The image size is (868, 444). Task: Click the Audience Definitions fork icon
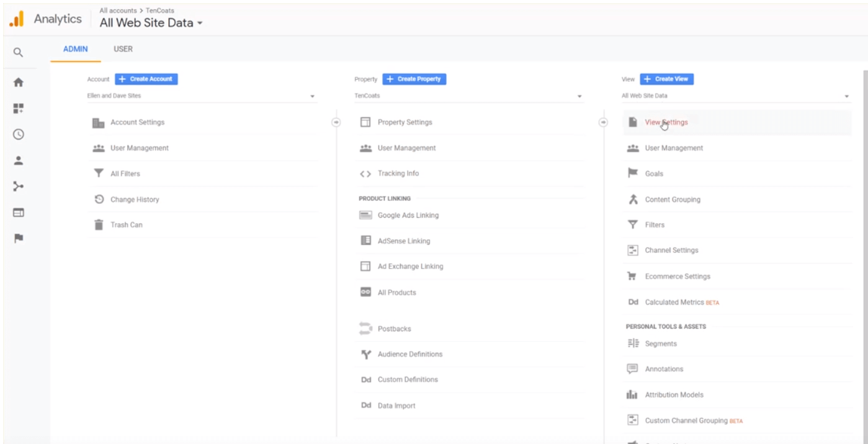coord(365,354)
